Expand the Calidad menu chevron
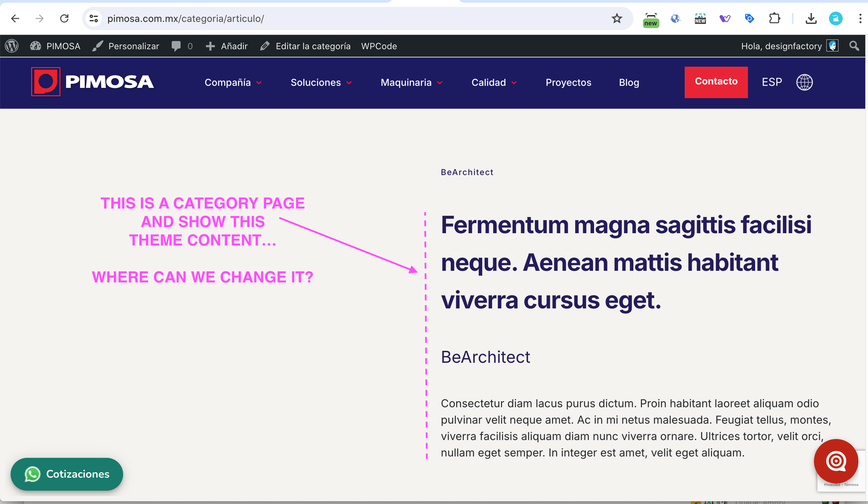 coord(514,83)
